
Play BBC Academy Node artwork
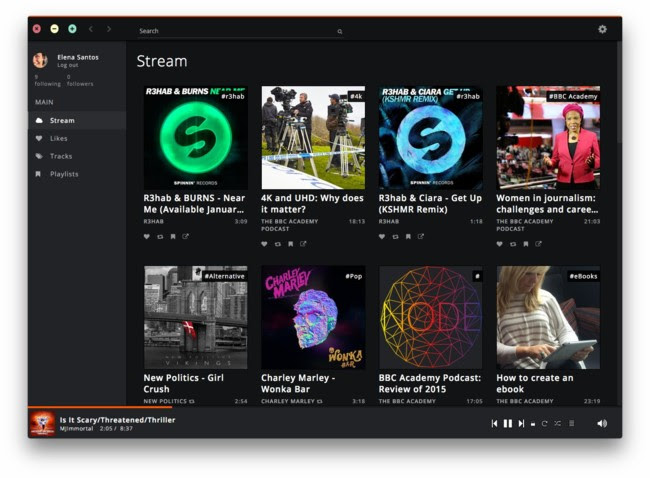pos(431,317)
